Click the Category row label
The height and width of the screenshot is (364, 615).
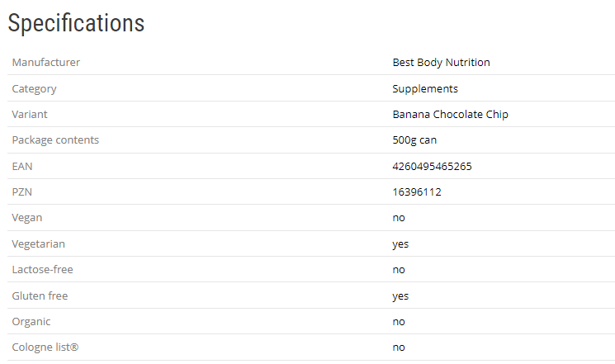35,88
